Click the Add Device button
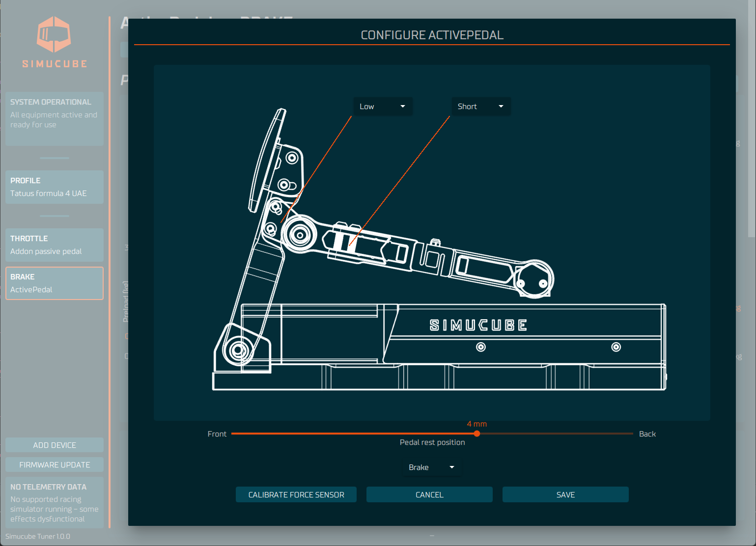This screenshot has width=756, height=546. click(x=55, y=445)
